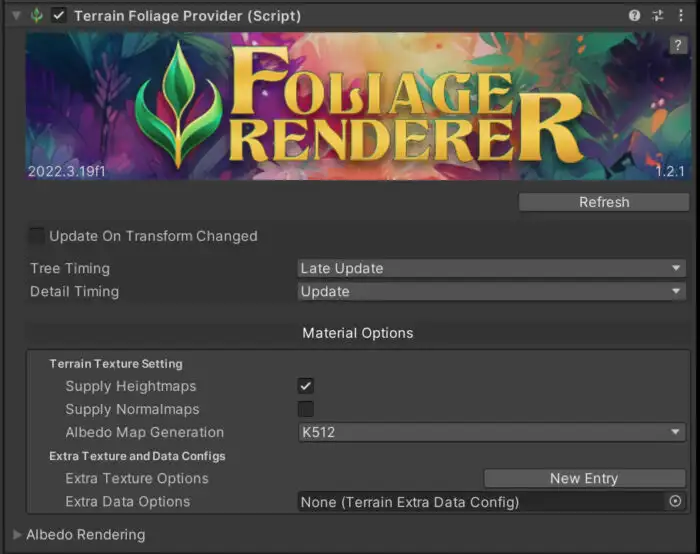Disable the Terrain Foliage Provider component checkbox
700x554 pixels.
(59, 16)
